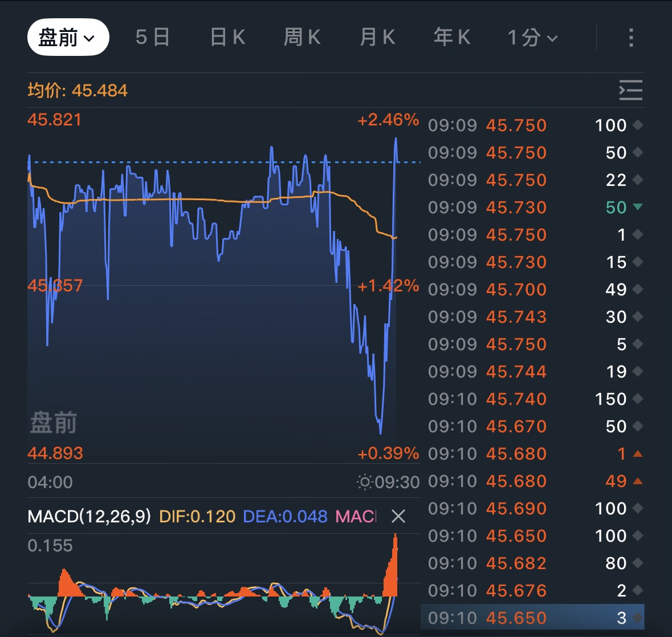
Task: Switch to the 周K chart tab
Action: click(x=302, y=37)
